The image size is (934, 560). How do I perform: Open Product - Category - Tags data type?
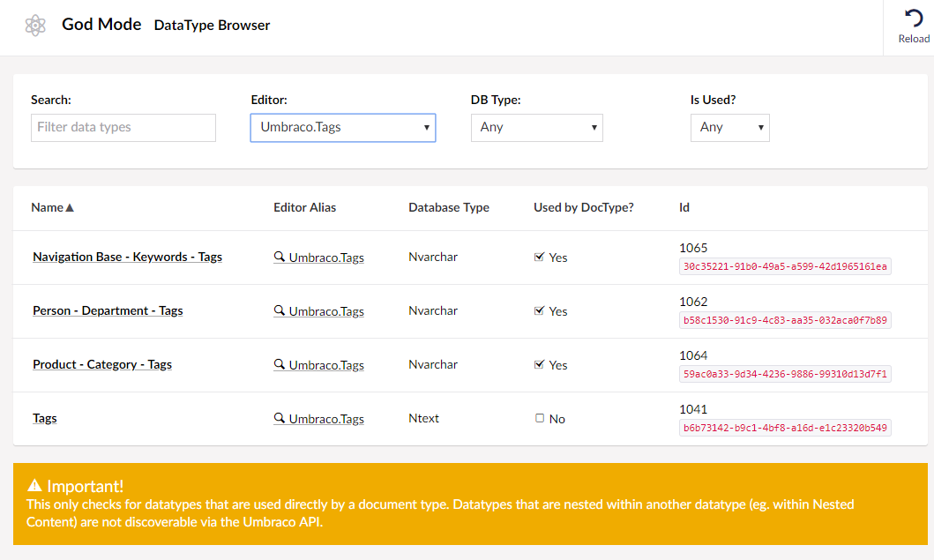click(102, 364)
